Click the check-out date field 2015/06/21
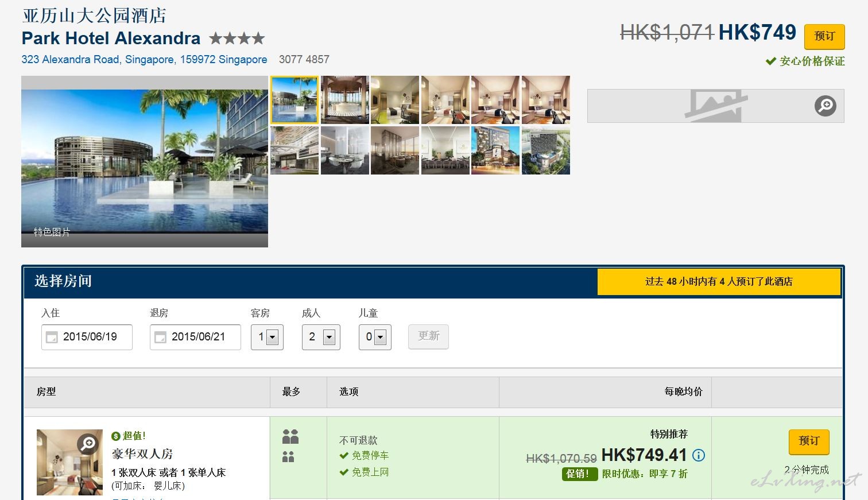The width and height of the screenshot is (868, 500). 195,337
